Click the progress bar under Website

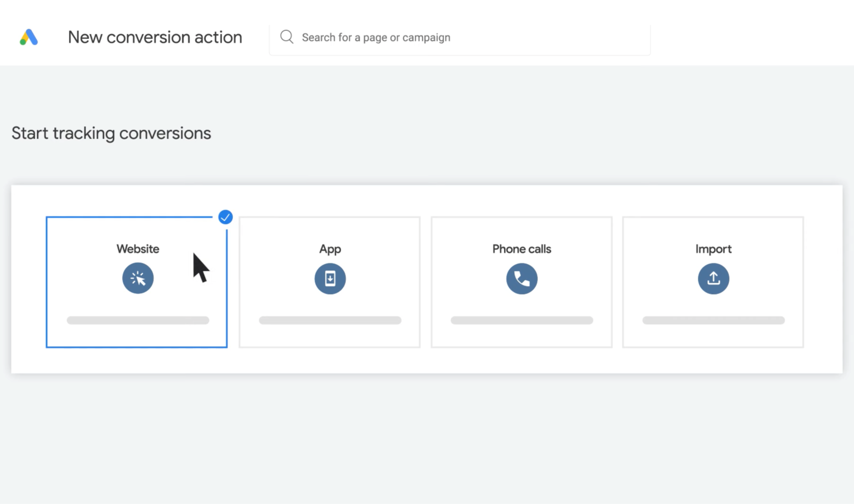coord(138,320)
